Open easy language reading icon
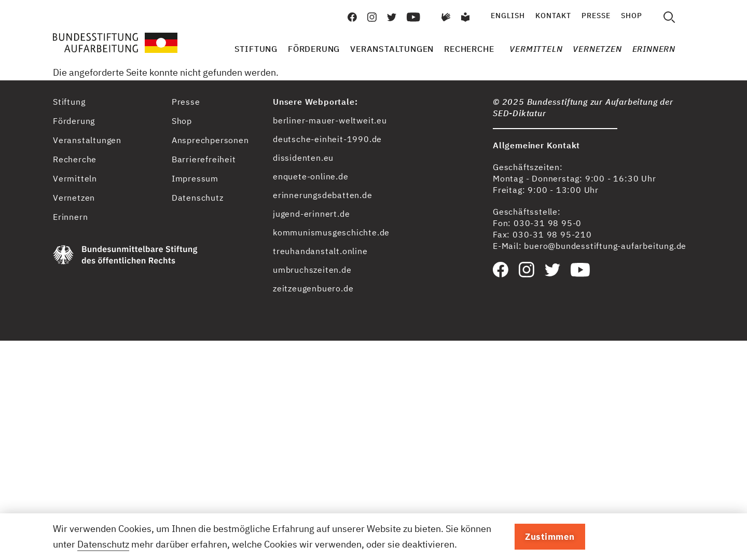 (465, 17)
